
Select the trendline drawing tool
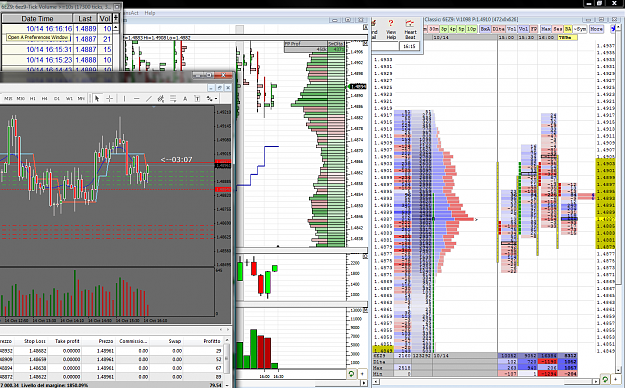click(149, 98)
